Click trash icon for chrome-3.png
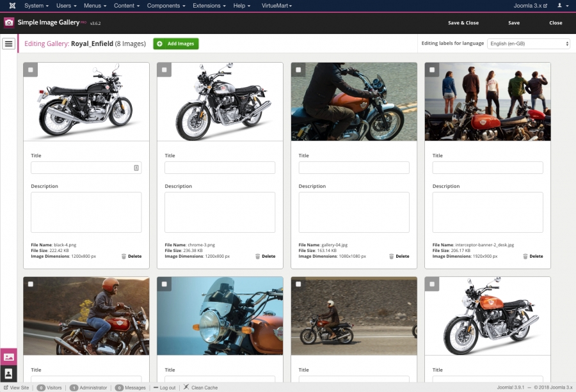 [x=257, y=256]
